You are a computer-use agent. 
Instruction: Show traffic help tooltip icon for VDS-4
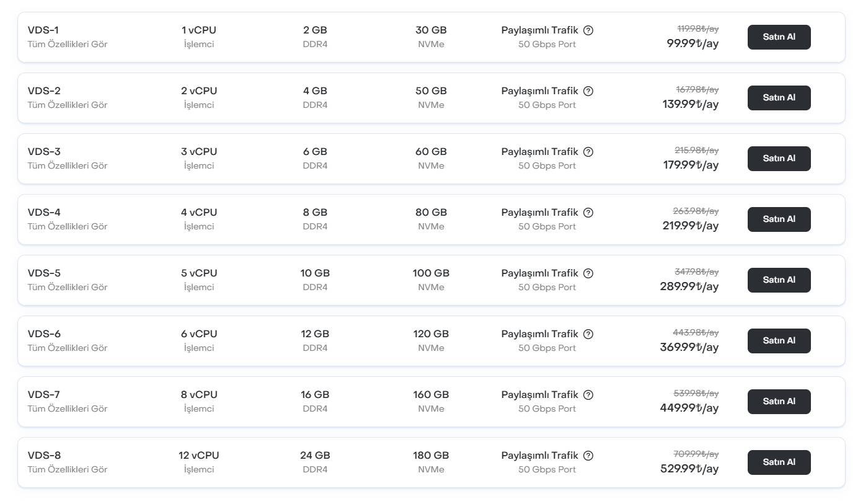coord(588,213)
